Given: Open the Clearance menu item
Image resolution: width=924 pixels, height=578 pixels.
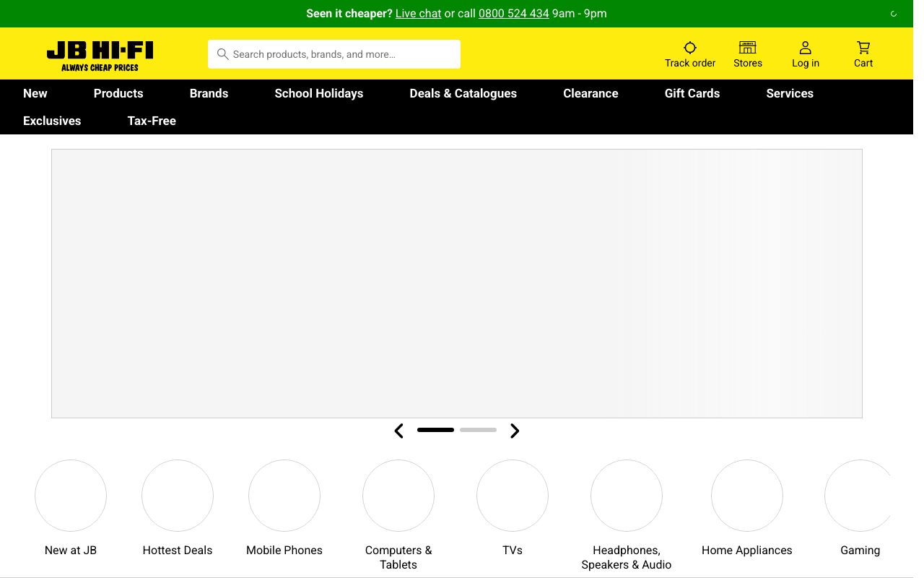Looking at the screenshot, I should click(x=590, y=93).
